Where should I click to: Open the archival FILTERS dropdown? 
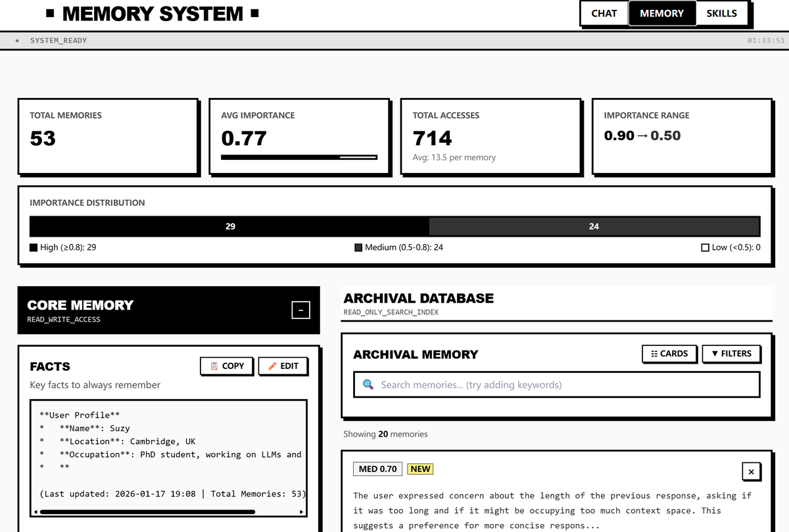click(x=731, y=354)
